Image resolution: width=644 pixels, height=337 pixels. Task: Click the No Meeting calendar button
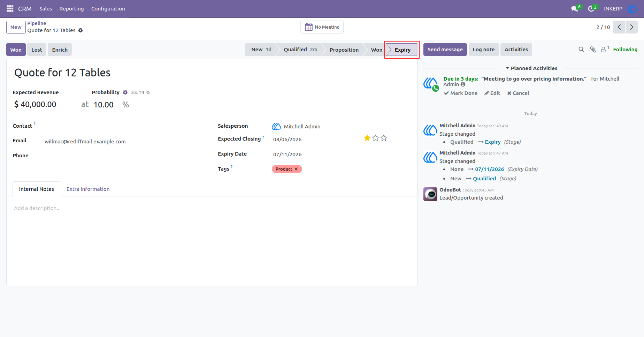322,27
